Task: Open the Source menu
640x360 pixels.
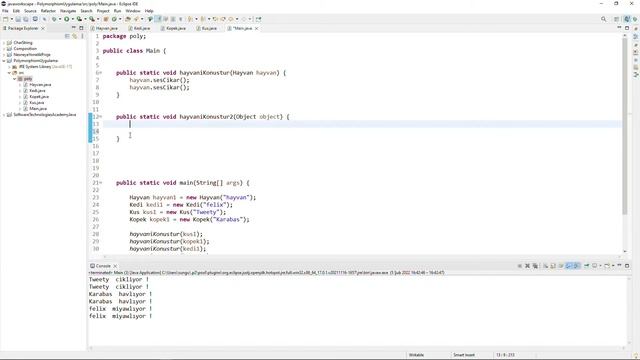Action: [x=30, y=11]
